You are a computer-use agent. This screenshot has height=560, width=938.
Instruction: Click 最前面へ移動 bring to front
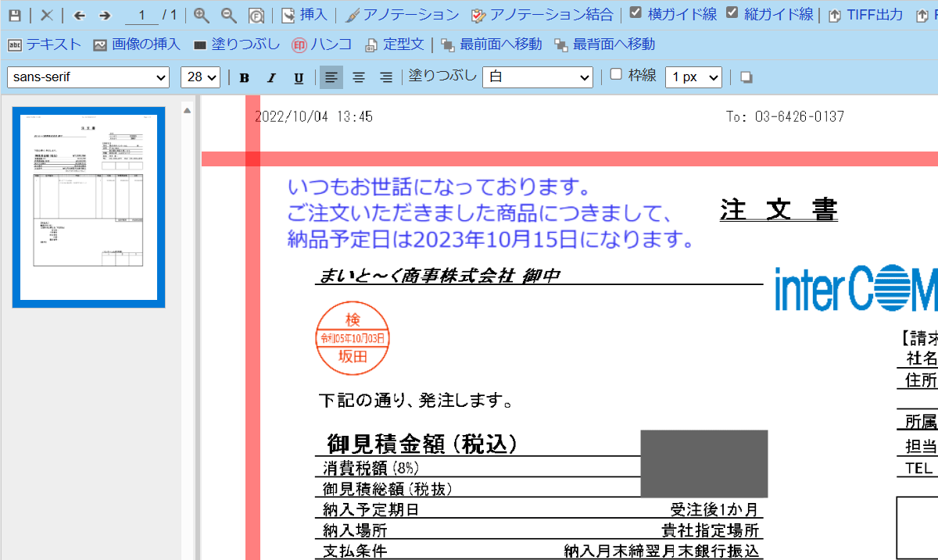point(492,45)
